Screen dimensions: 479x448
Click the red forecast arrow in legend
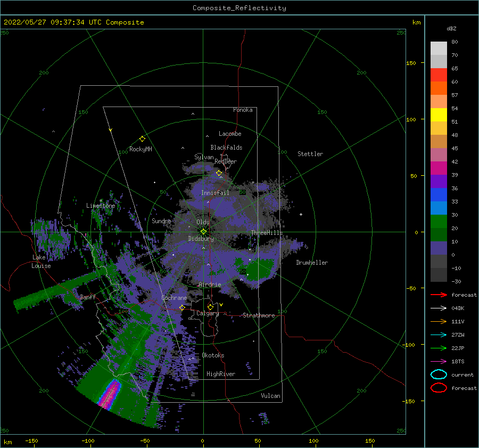[x=439, y=295]
